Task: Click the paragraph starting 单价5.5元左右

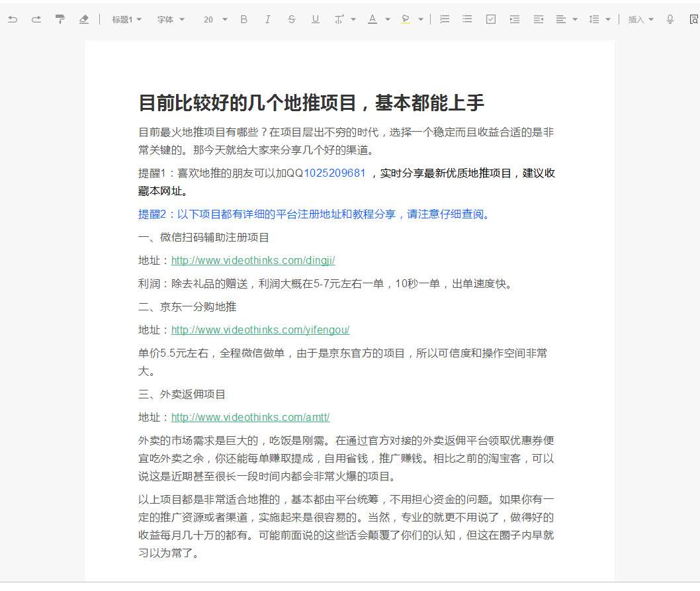Action: point(343,362)
